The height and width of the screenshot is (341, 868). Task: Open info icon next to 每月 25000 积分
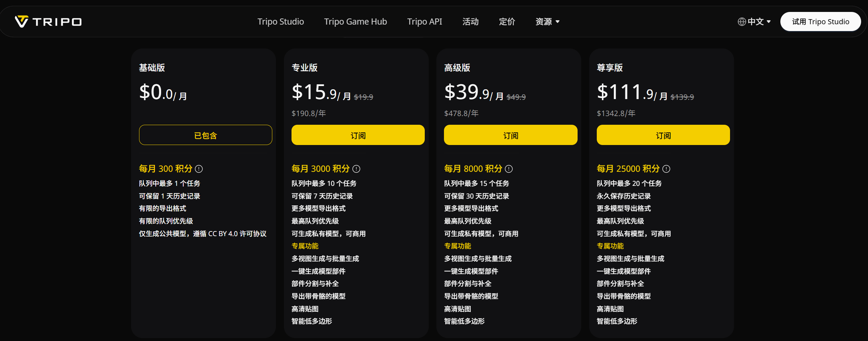pyautogui.click(x=666, y=169)
